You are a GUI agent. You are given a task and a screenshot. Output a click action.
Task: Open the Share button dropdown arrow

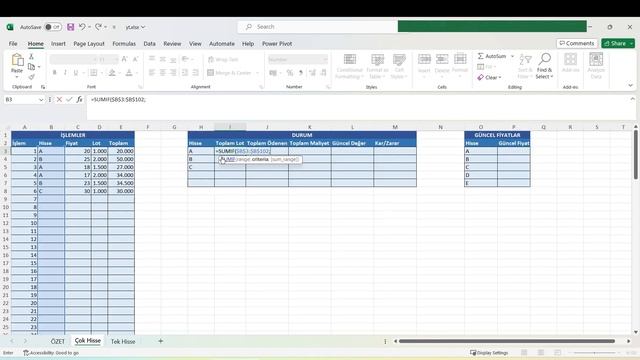pos(631,43)
